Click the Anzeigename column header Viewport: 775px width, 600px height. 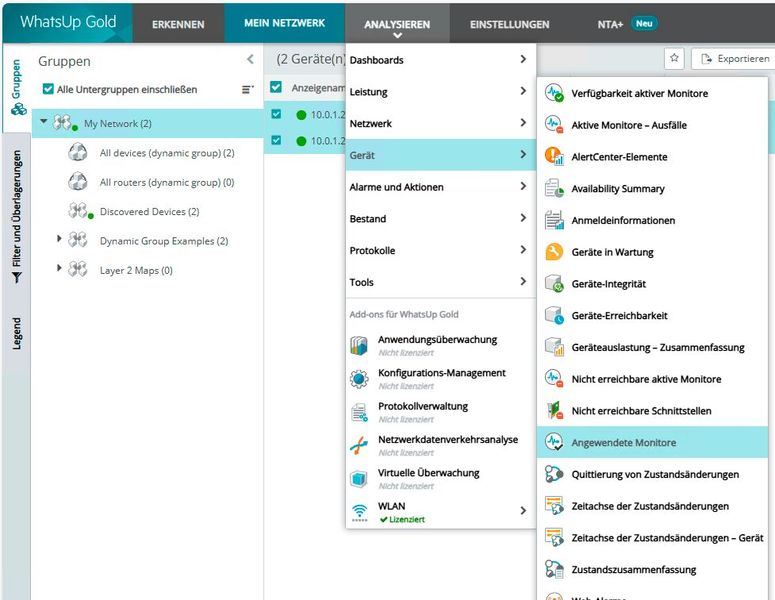pos(318,88)
